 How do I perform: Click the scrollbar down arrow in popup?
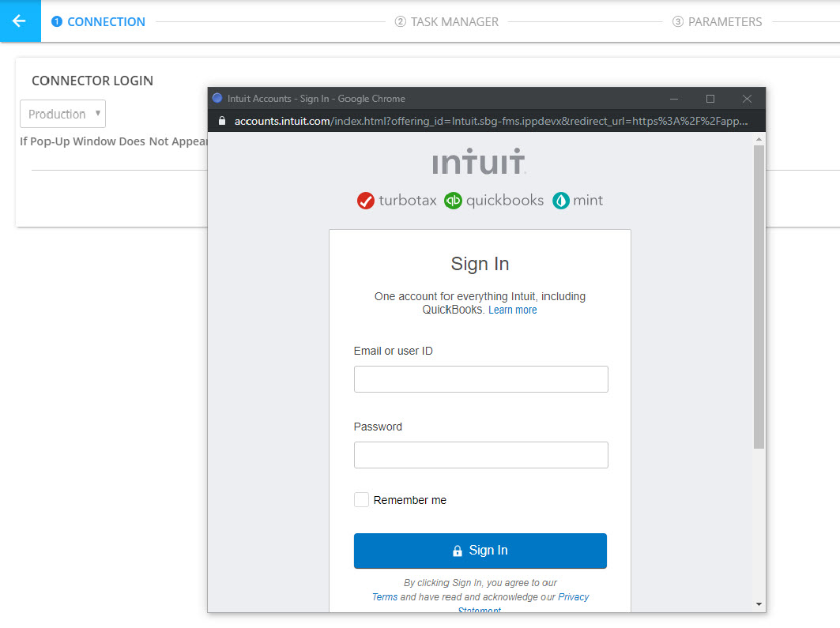coord(759,604)
